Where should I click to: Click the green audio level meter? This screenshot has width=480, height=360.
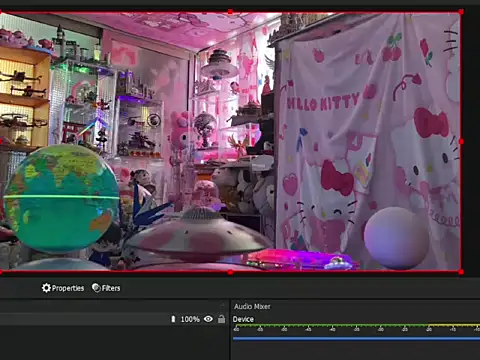[x=332, y=325]
